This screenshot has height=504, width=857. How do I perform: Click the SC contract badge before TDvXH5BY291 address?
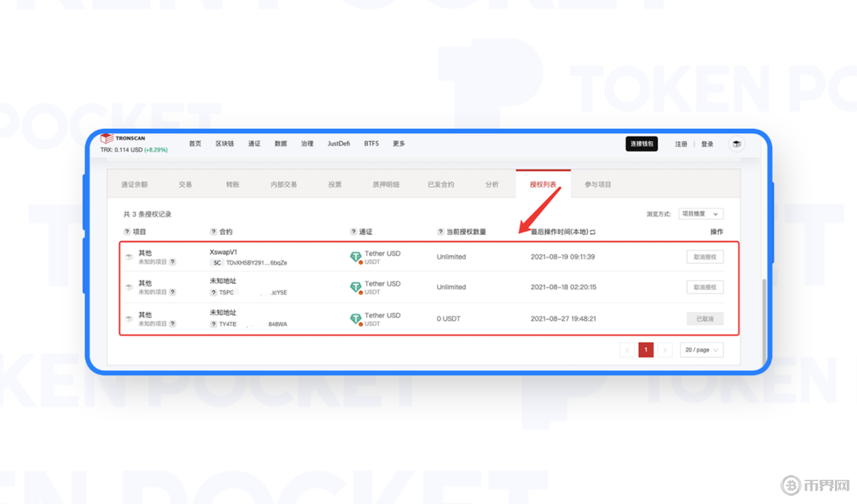pos(216,262)
